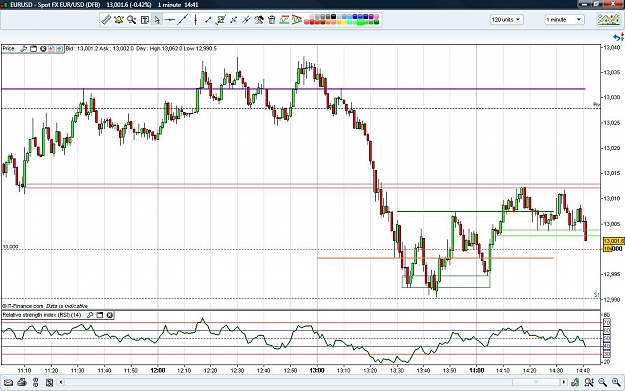Click the blue undo arrow icon
The image size is (625, 391).
(617, 37)
